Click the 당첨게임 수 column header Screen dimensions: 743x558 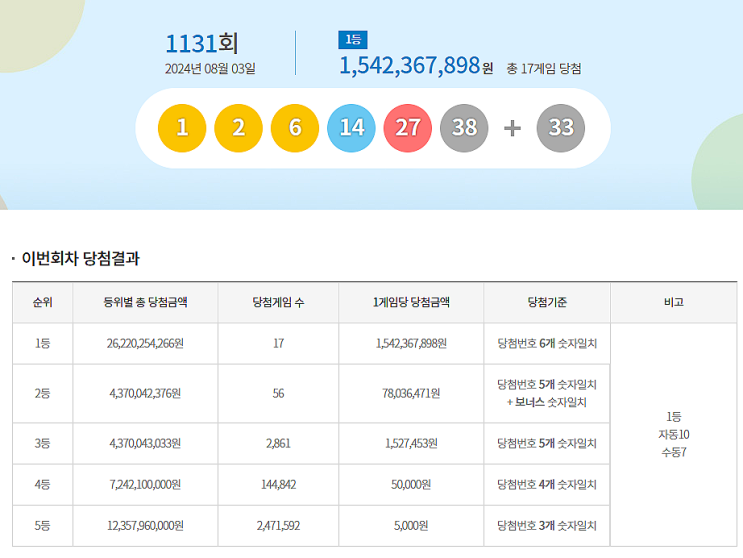[278, 302]
